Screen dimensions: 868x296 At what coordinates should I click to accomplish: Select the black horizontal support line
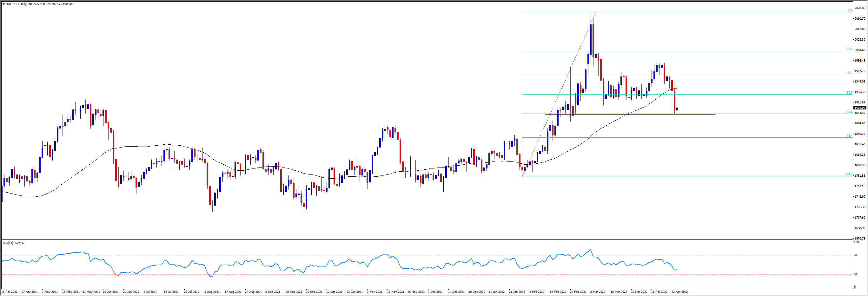[x=694, y=114]
